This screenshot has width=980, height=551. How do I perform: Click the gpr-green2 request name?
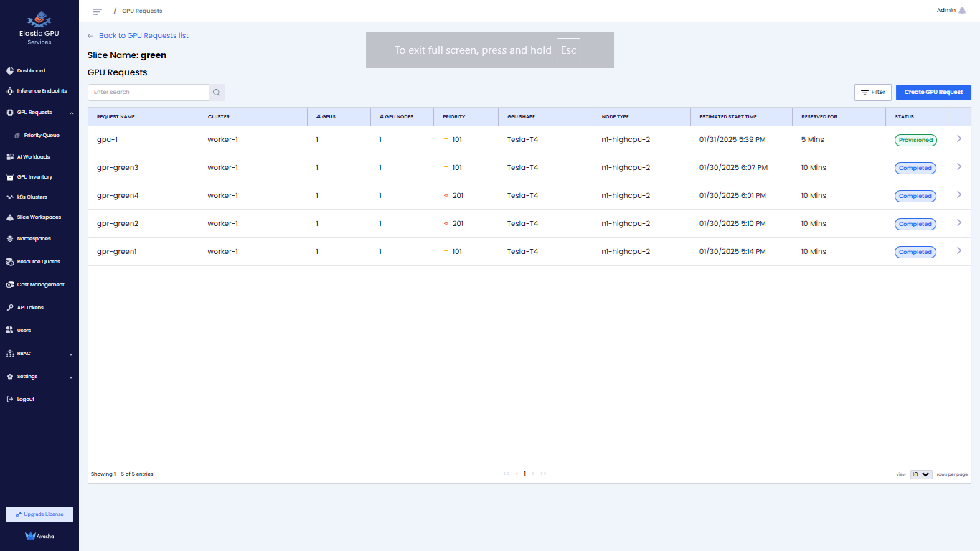tap(118, 224)
